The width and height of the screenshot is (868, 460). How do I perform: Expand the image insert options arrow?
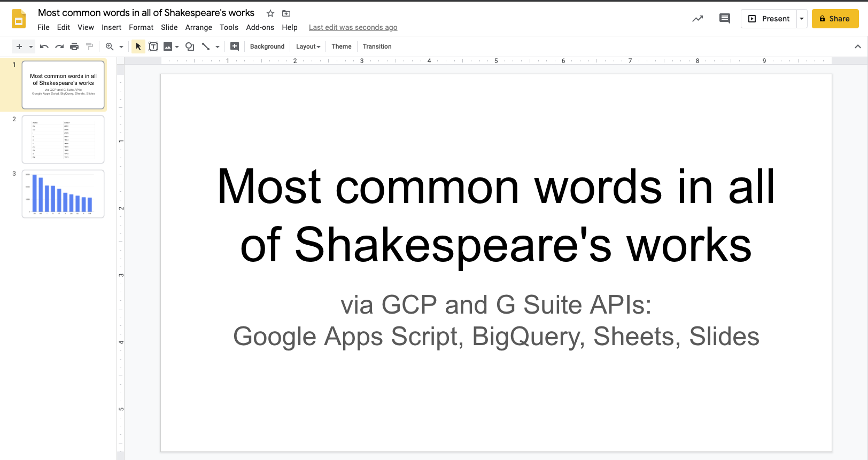[177, 47]
